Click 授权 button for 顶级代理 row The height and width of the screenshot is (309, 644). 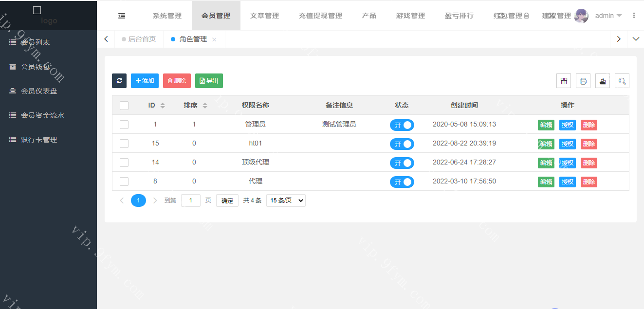point(567,163)
